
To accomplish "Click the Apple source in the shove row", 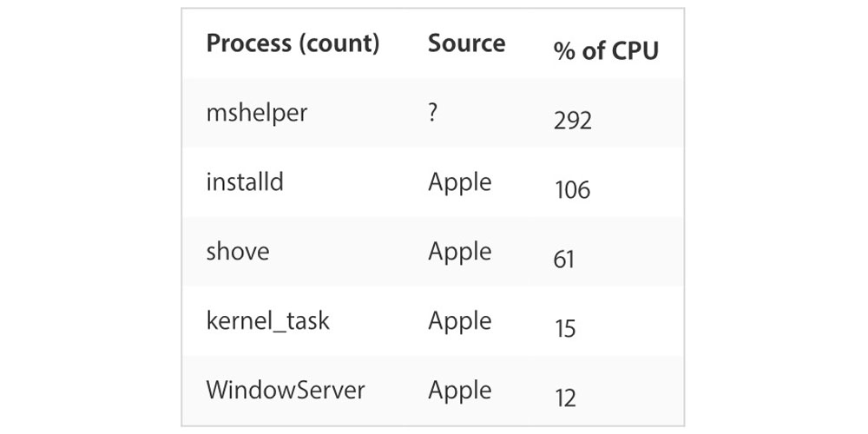I will 459,252.
